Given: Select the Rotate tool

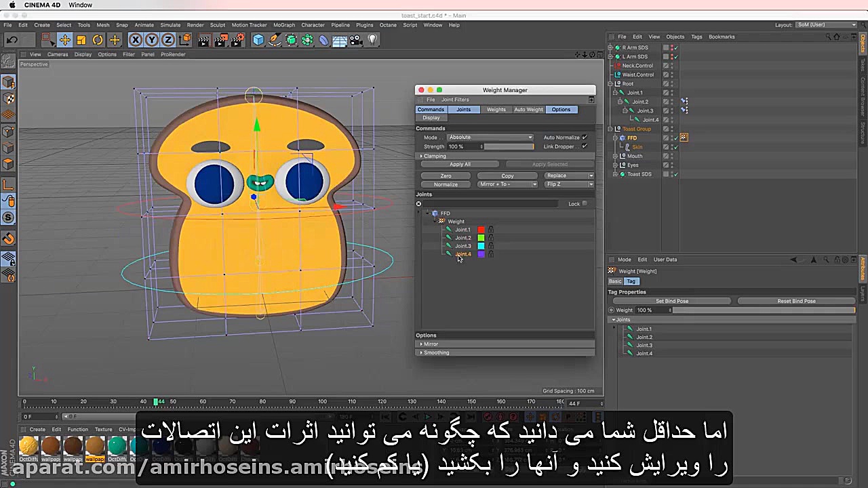Looking at the screenshot, I should click(x=97, y=40).
